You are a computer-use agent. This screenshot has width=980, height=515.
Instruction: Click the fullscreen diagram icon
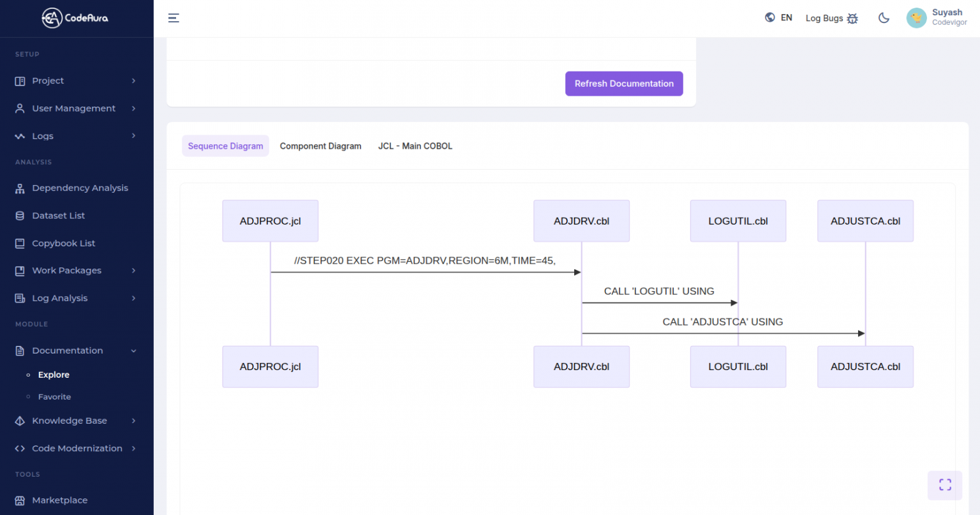(944, 485)
